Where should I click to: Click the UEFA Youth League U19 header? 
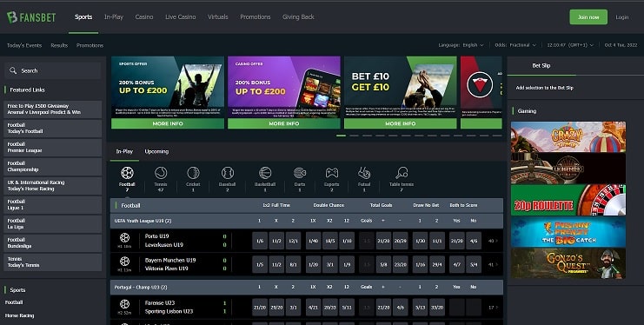pyautogui.click(x=307, y=221)
